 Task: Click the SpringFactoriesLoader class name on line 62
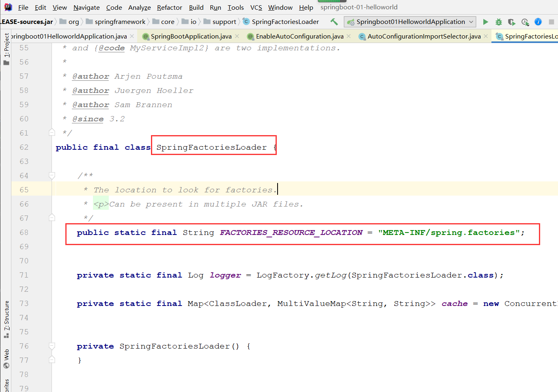tap(211, 147)
